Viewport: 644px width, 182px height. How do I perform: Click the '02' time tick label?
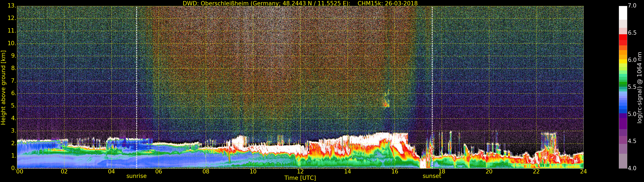pyautogui.click(x=64, y=172)
